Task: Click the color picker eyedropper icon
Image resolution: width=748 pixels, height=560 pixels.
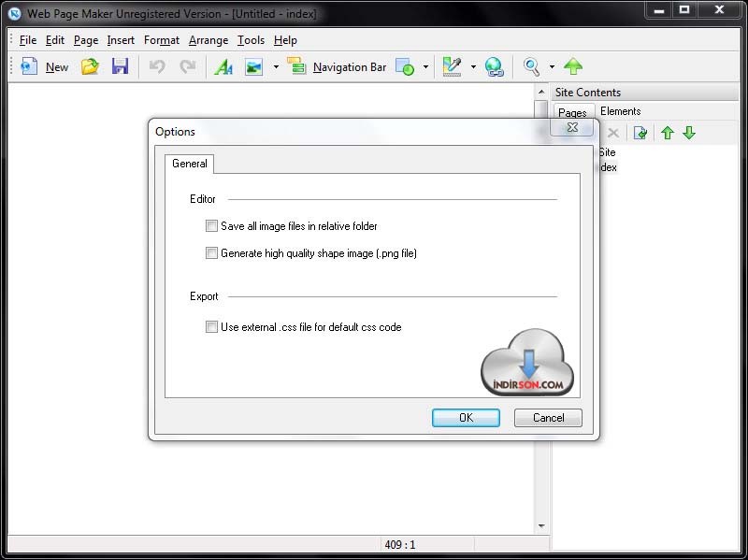Action: 453,66
